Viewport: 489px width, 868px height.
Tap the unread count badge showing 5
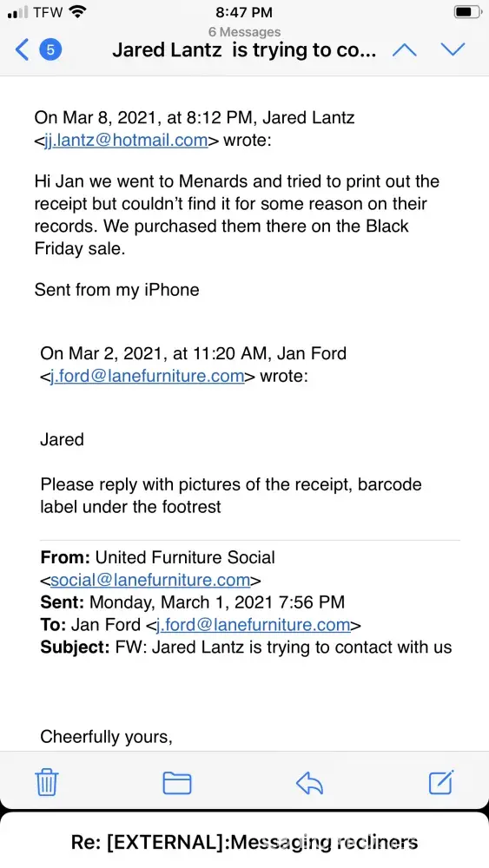coord(50,50)
